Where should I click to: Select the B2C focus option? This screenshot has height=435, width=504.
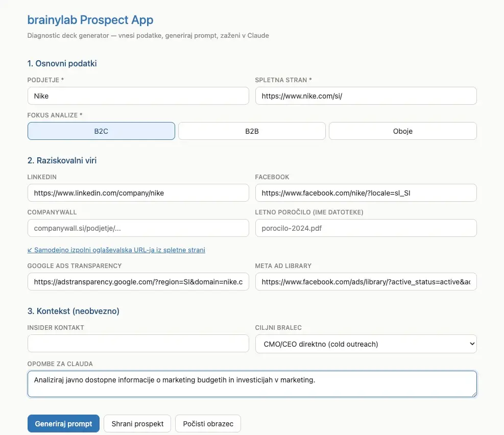click(101, 131)
